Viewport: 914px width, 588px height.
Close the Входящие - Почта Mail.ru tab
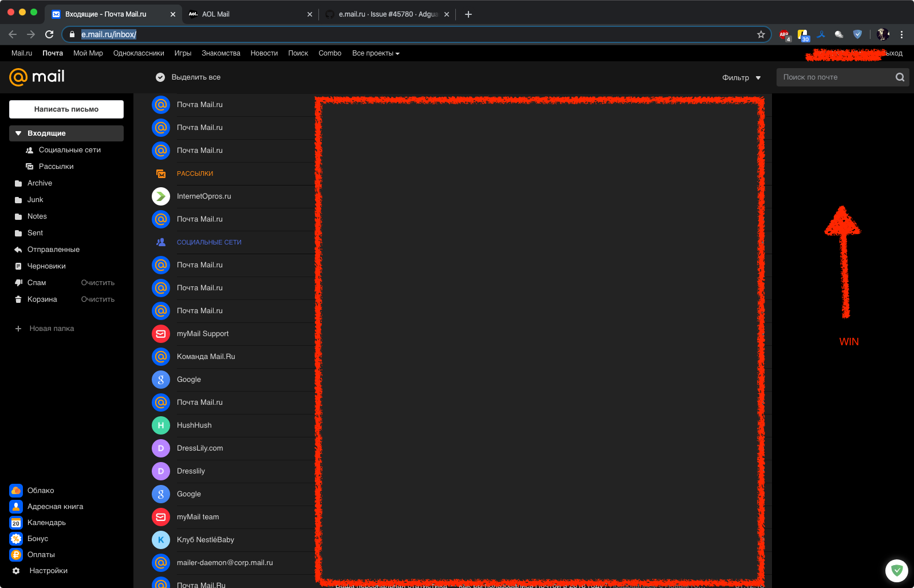(173, 14)
